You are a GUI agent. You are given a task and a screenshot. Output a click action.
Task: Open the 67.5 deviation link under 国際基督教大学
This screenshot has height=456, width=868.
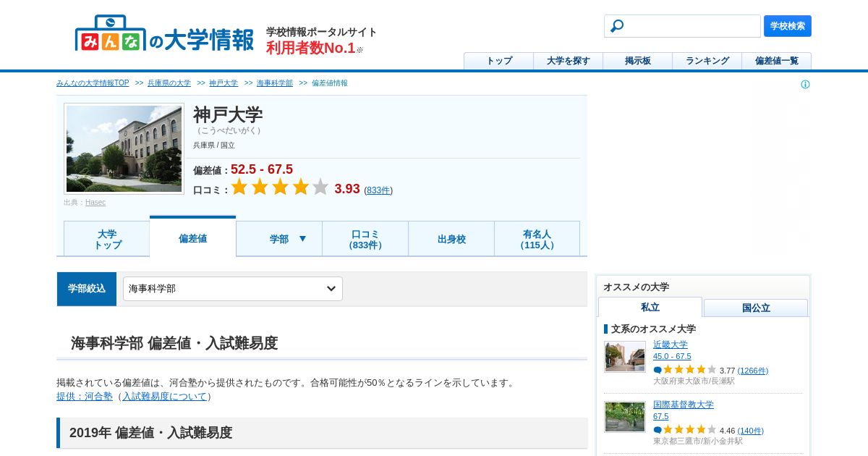coord(661,416)
